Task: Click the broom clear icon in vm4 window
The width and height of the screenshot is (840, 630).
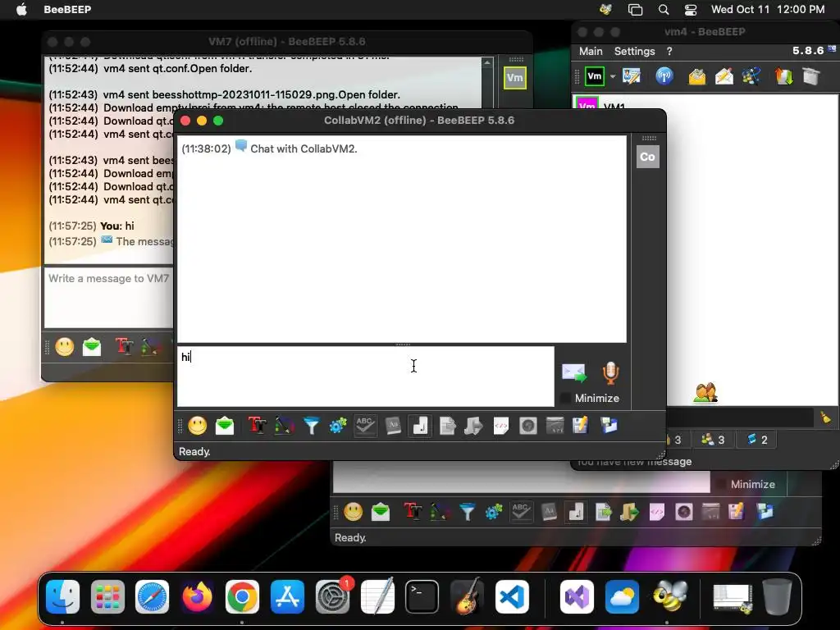Action: (825, 418)
